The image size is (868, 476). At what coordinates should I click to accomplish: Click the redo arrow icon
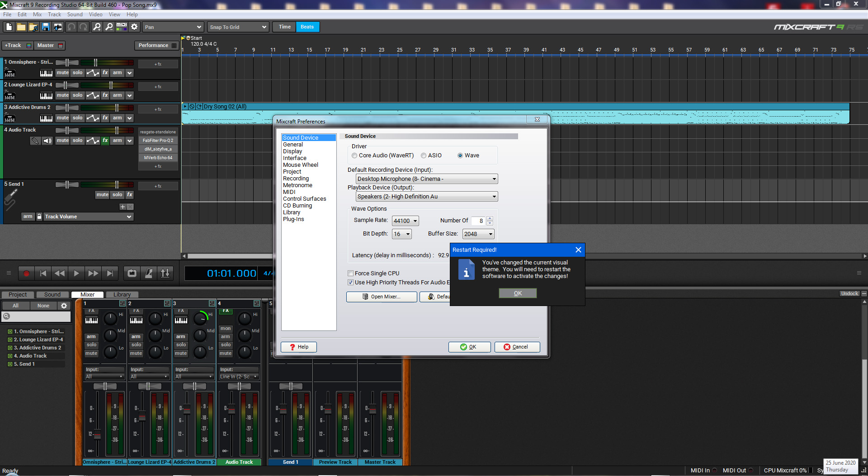[83, 27]
